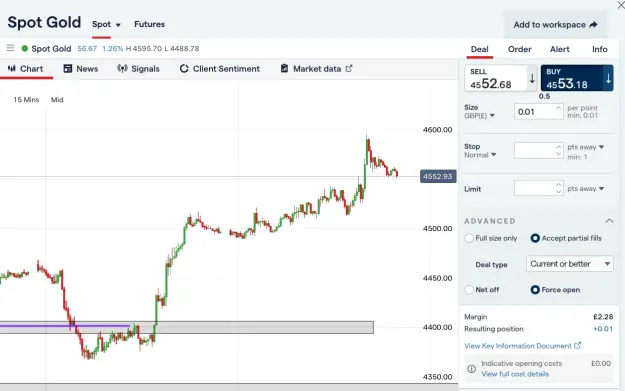Click the external link icon next to Market data

349,68
